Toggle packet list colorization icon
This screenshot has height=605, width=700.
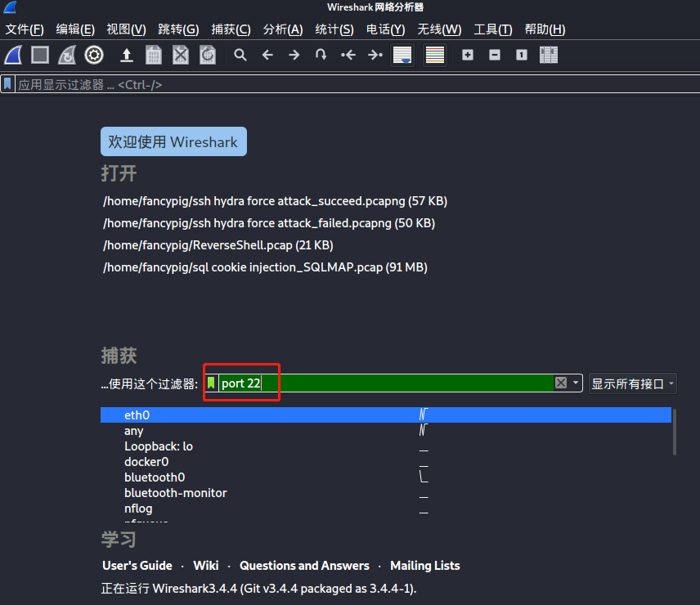click(x=435, y=56)
